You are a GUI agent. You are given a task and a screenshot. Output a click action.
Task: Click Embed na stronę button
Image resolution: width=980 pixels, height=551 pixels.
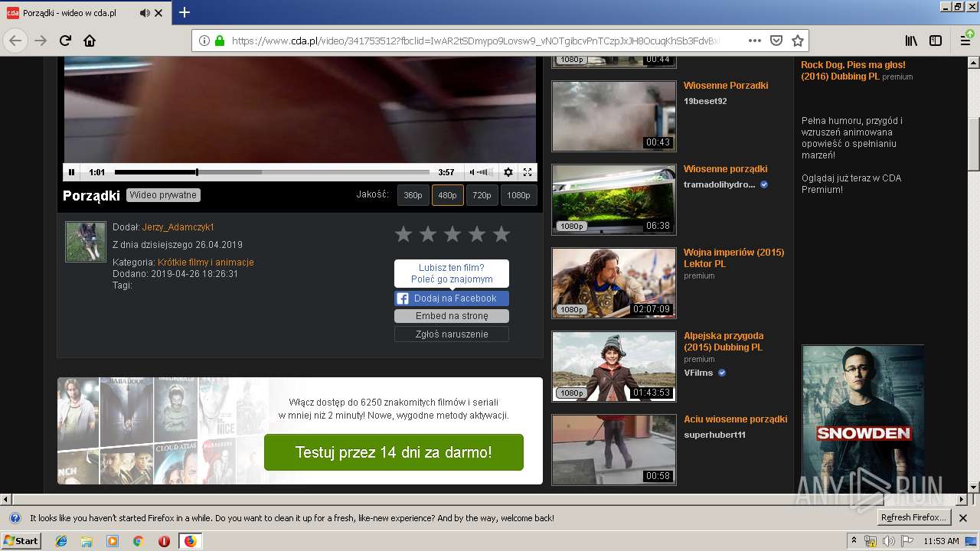[x=452, y=316]
